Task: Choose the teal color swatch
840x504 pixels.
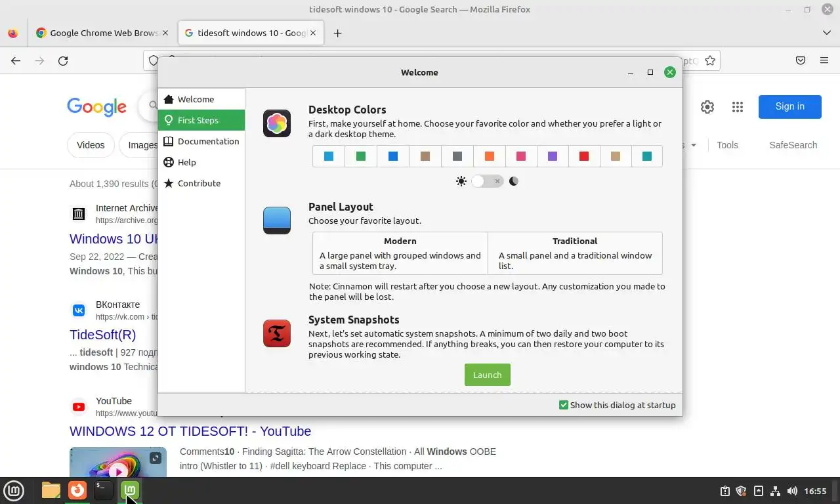Action: coord(647,156)
